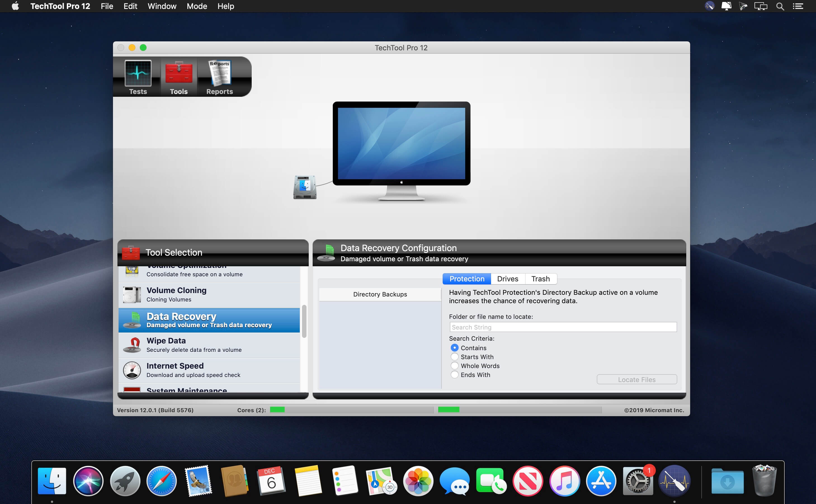
Task: Open the Reports section icon
Action: tap(220, 77)
